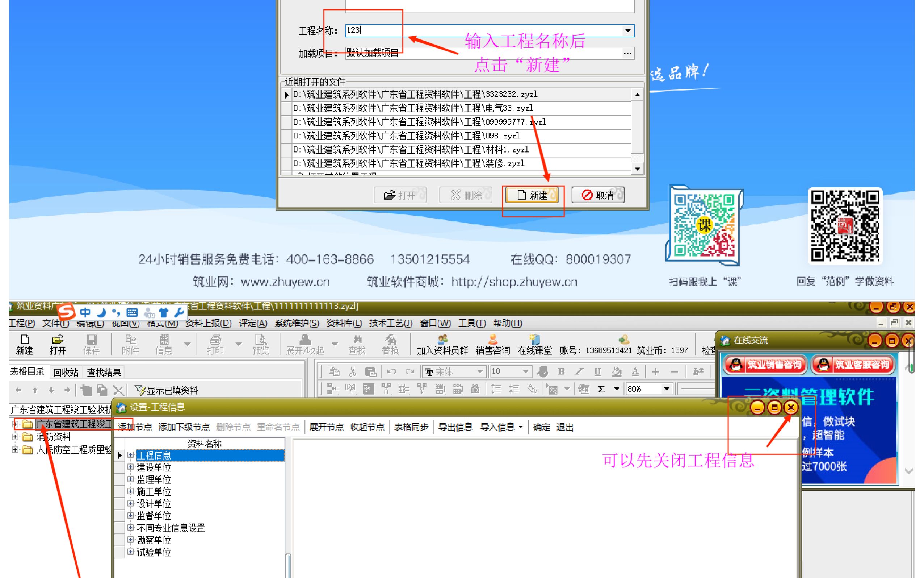Click the 新建 button in the dialog
This screenshot has width=924, height=578.
tap(532, 195)
